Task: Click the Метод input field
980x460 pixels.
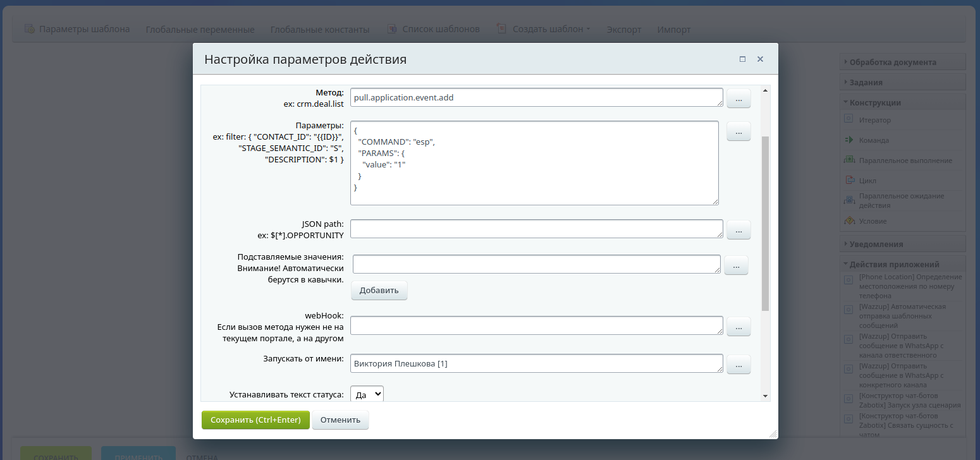Action: tap(537, 97)
